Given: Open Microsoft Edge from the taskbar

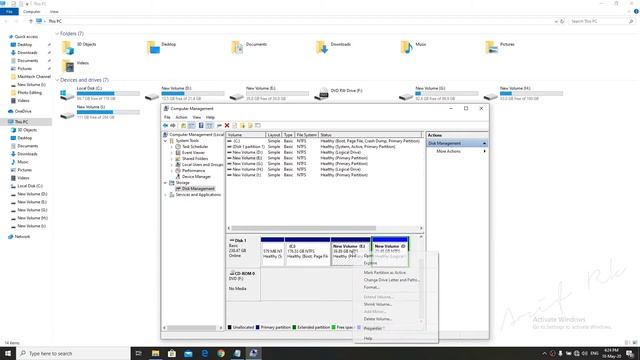Looking at the screenshot, I should click(x=204, y=353).
